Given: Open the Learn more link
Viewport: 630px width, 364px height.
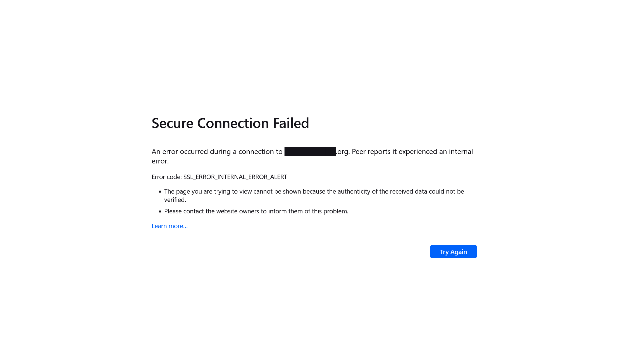Looking at the screenshot, I should pos(170,226).
